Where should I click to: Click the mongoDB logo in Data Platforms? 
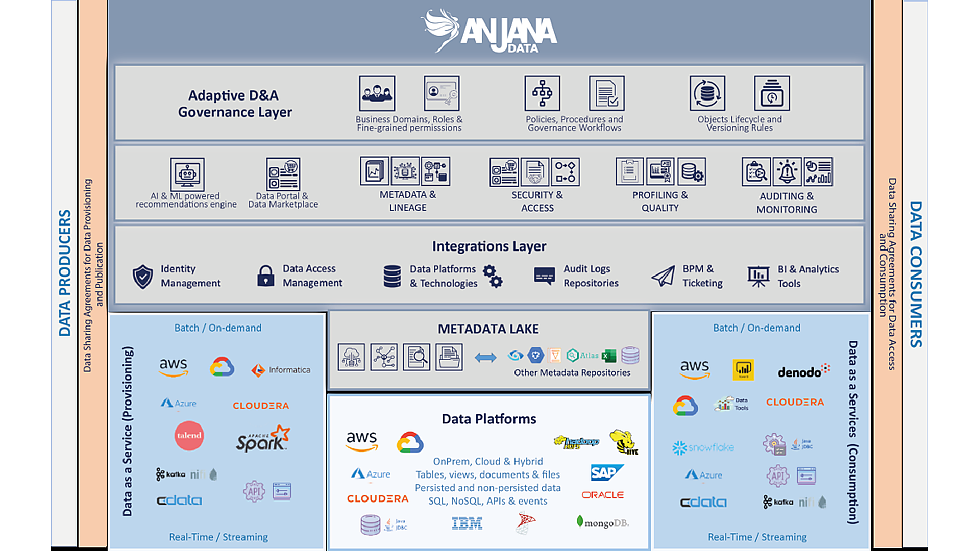603,522
